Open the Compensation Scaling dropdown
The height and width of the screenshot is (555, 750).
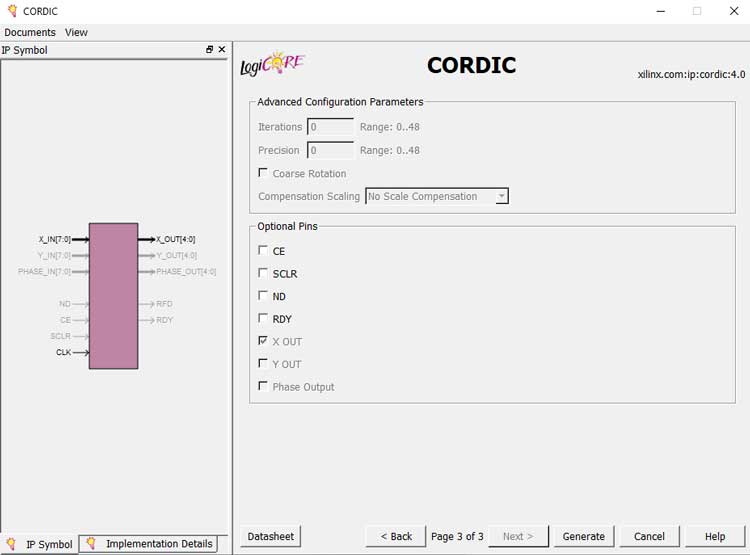pyautogui.click(x=437, y=196)
